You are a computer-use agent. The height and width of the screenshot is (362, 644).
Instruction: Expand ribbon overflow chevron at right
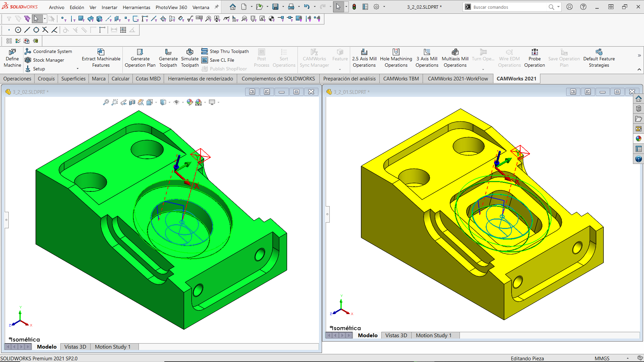click(639, 55)
